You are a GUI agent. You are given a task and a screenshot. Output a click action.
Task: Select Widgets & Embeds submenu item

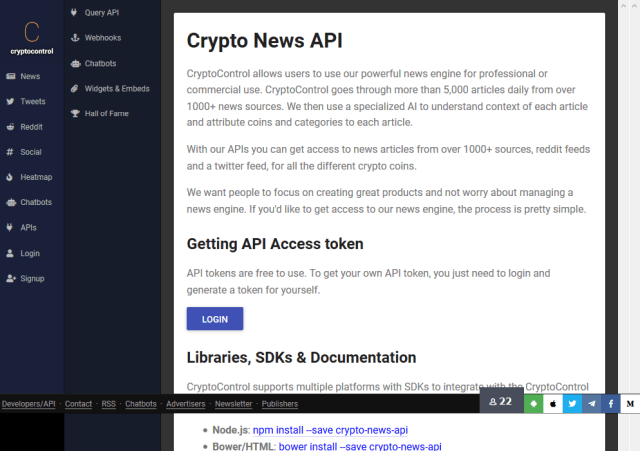(x=117, y=89)
